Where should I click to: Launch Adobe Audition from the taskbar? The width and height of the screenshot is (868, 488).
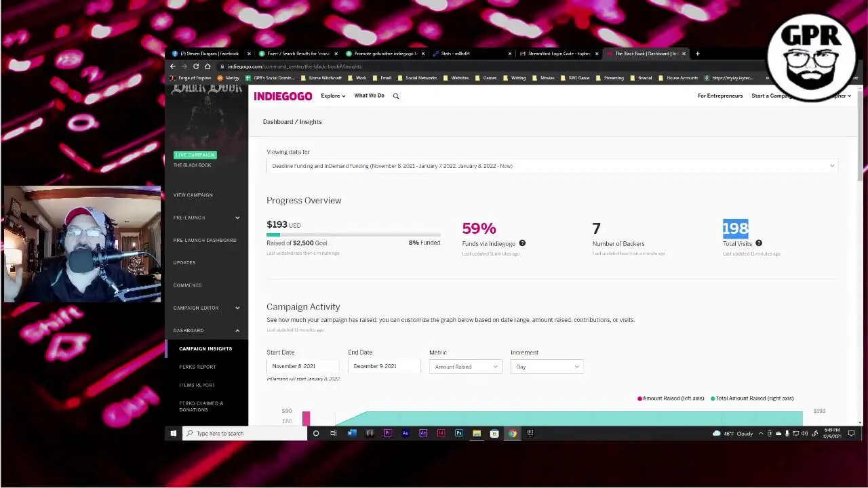click(406, 433)
